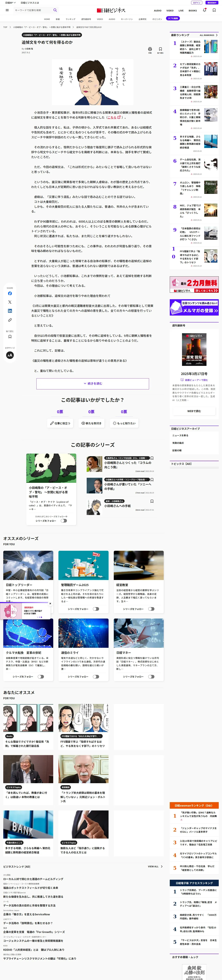Click もっと知りたい reaction button
Viewport: 222px width, 980px height.
124,423
